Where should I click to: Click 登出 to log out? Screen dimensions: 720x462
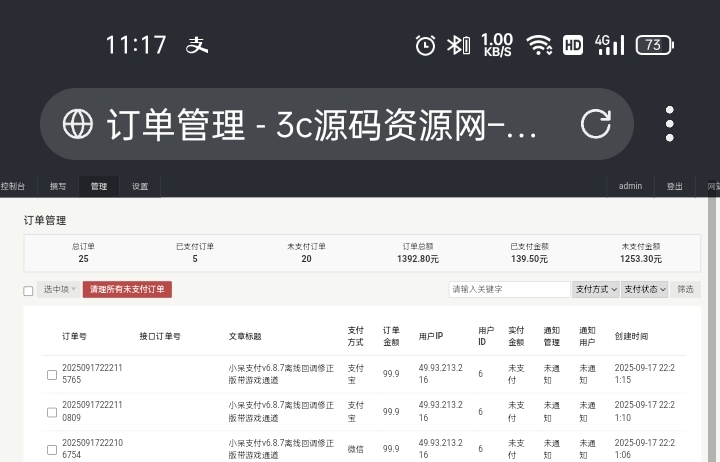pyautogui.click(x=674, y=186)
